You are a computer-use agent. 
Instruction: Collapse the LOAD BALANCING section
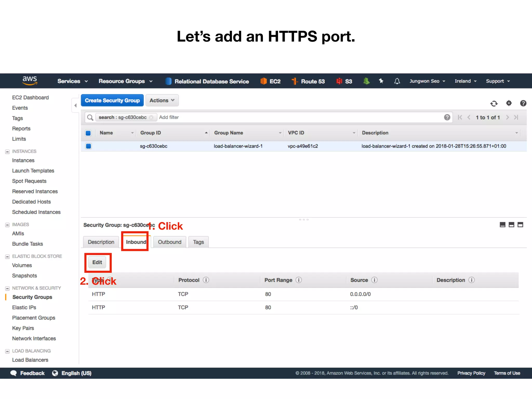[7, 351]
